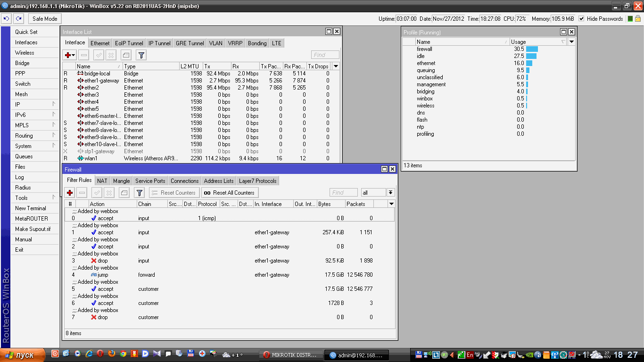644x362 pixels.
Task: Click the Undo arrow in WinBox toolbar
Action: pyautogui.click(x=6, y=18)
